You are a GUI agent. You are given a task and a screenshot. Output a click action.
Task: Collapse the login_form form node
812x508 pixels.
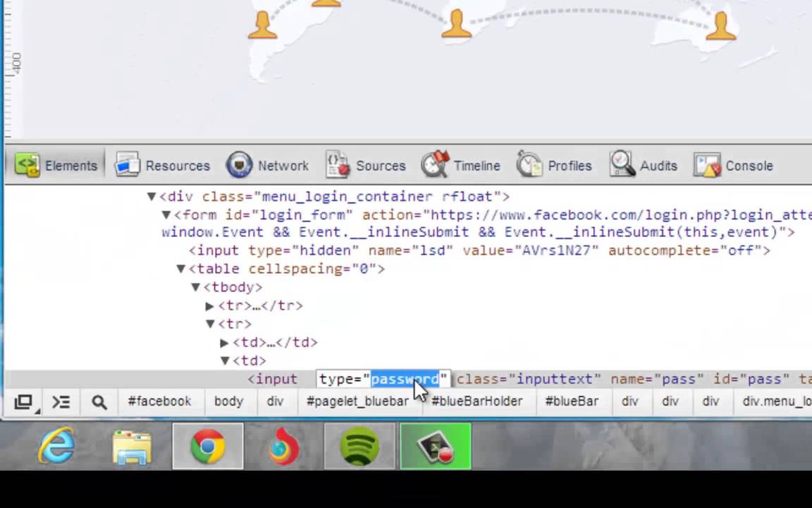pos(166,214)
